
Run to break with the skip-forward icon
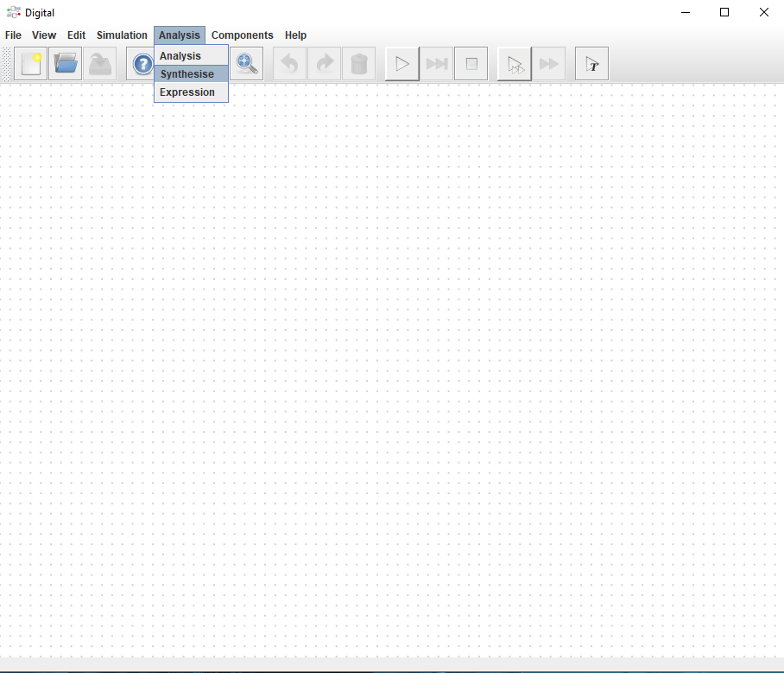(437, 64)
